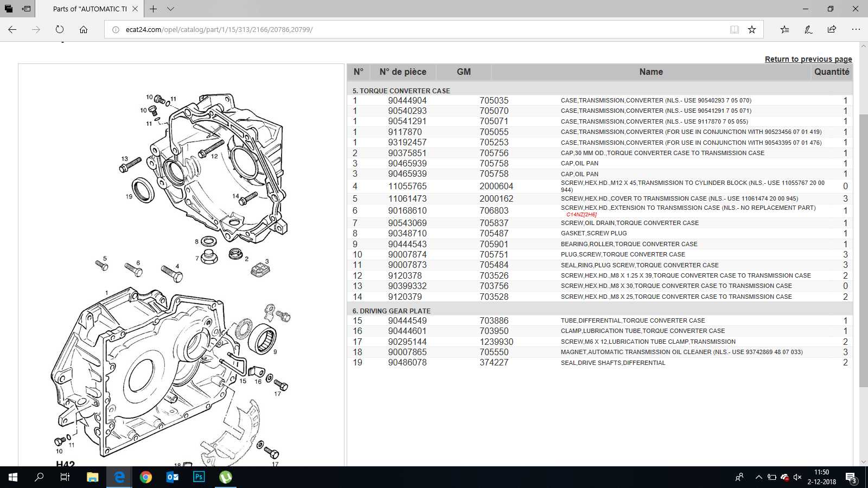The height and width of the screenshot is (488, 868).
Task: Go to the Home page icon
Action: [84, 29]
